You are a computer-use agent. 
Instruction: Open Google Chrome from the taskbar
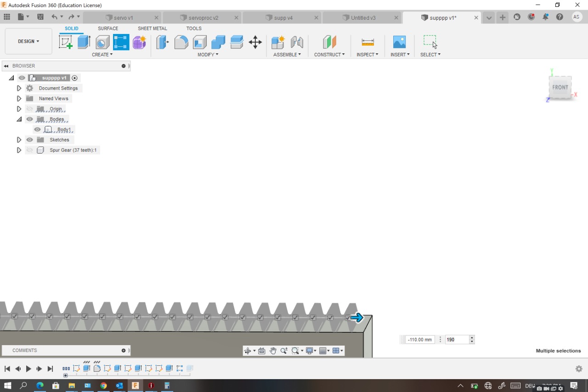coord(103,386)
